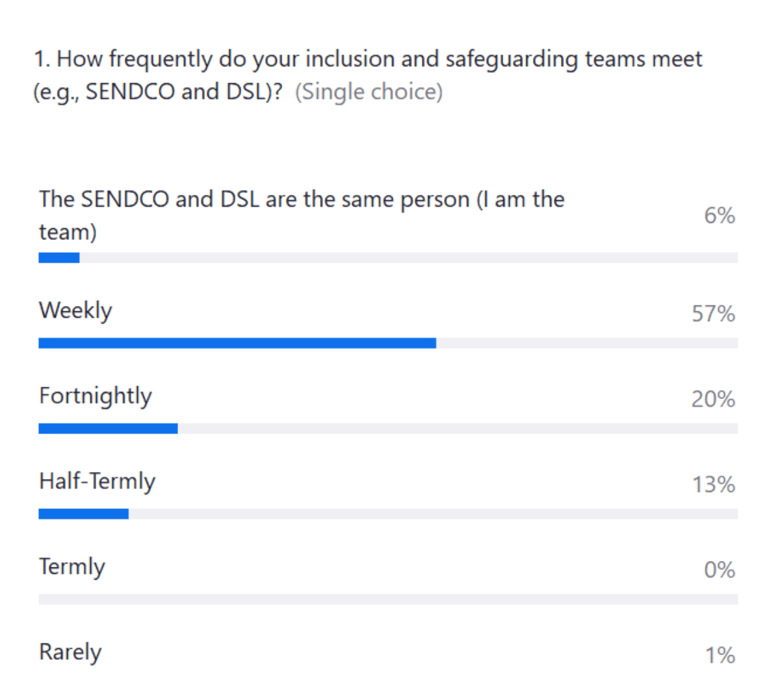
Task: Click the grey unfilled part of Weekly bar
Action: click(586, 343)
